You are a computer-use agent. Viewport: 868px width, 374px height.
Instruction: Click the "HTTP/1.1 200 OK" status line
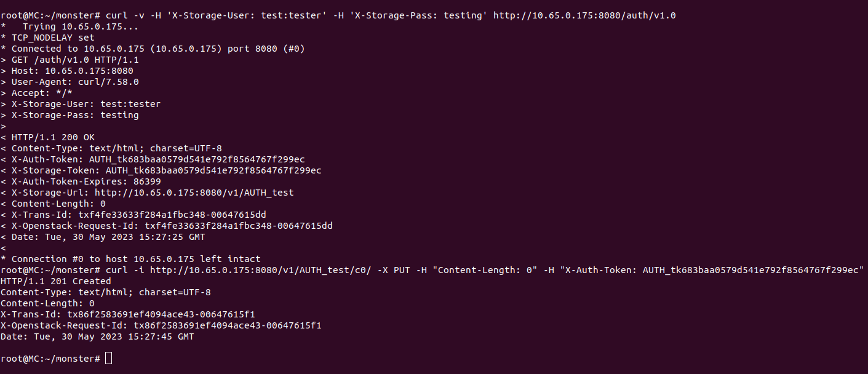(x=53, y=137)
